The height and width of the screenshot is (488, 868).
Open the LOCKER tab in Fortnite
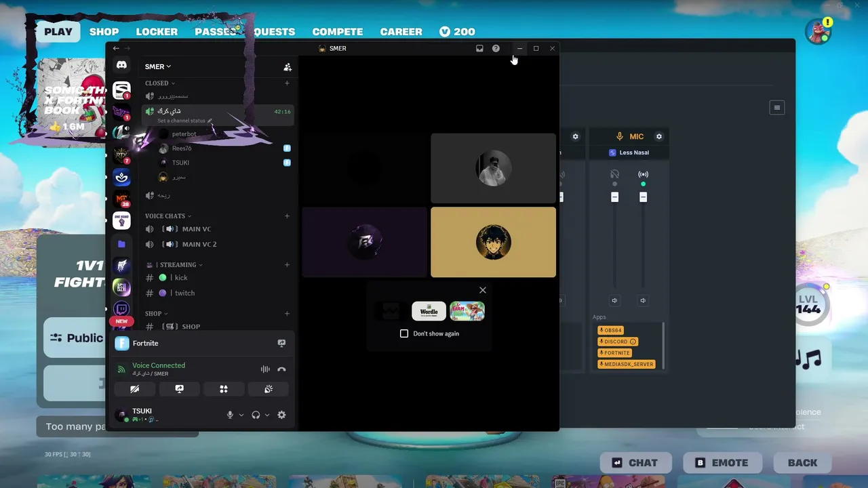[x=157, y=32]
